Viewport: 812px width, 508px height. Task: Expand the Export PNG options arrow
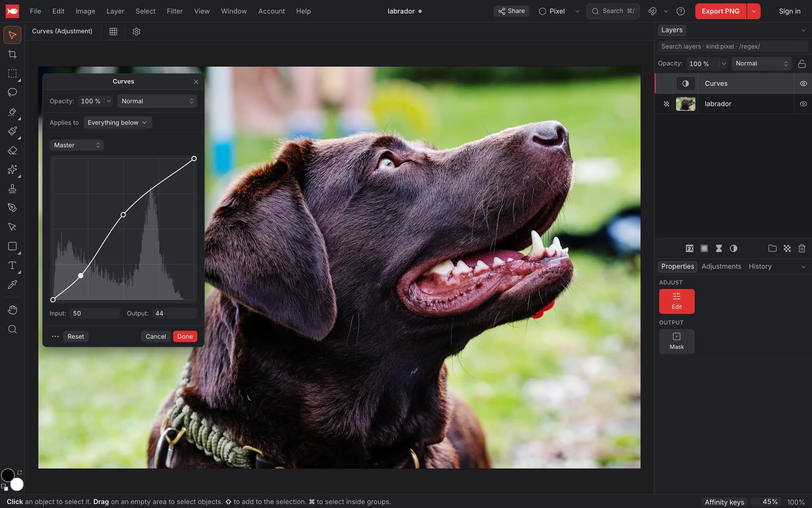tap(754, 11)
